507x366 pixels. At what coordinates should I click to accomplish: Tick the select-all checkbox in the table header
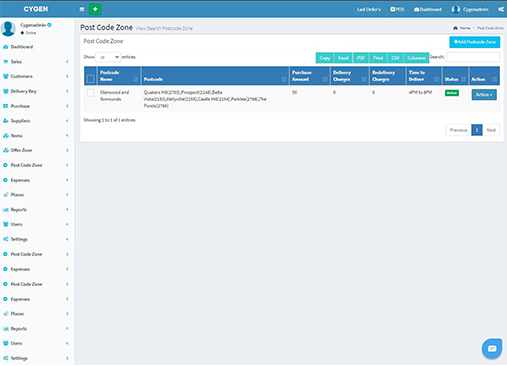click(x=90, y=79)
